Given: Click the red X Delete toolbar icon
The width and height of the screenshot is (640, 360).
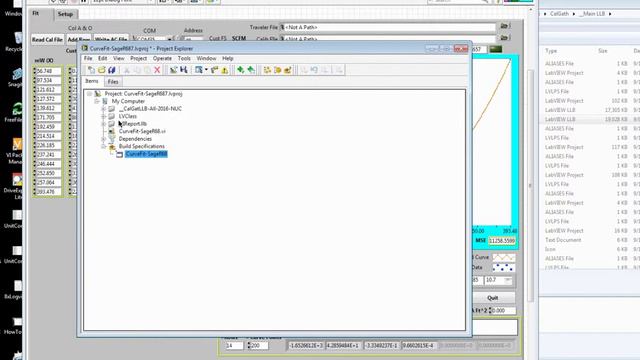Looking at the screenshot, I should tap(157, 70).
